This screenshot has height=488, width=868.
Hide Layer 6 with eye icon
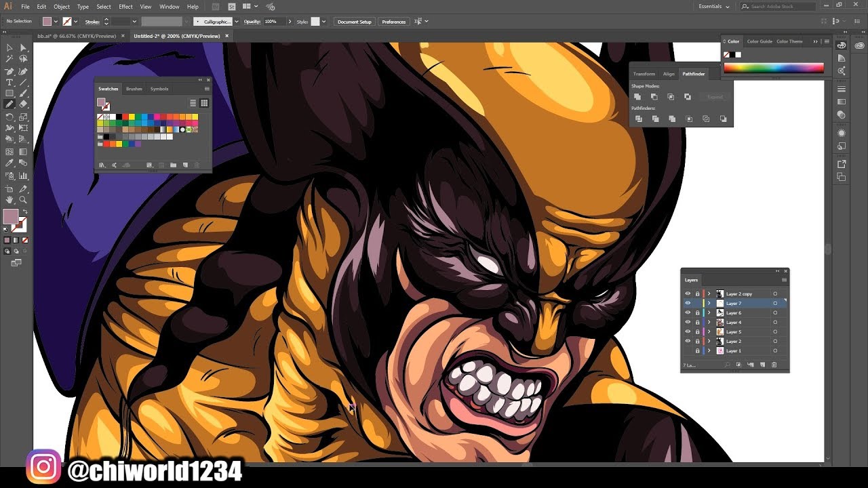pos(688,312)
